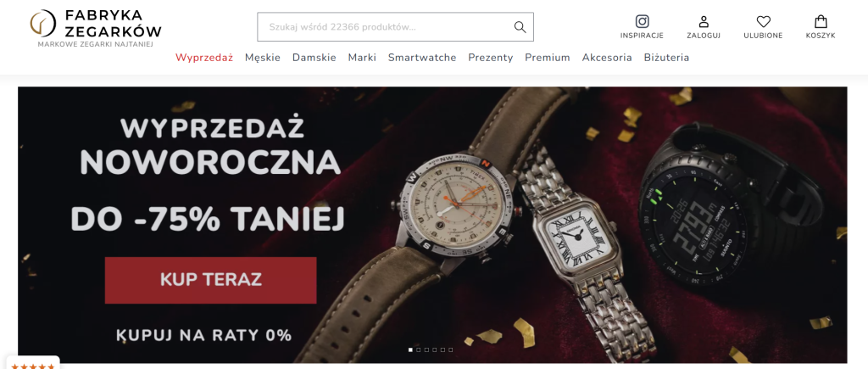Open the Marki menu
This screenshot has height=369, width=868.
pos(362,57)
